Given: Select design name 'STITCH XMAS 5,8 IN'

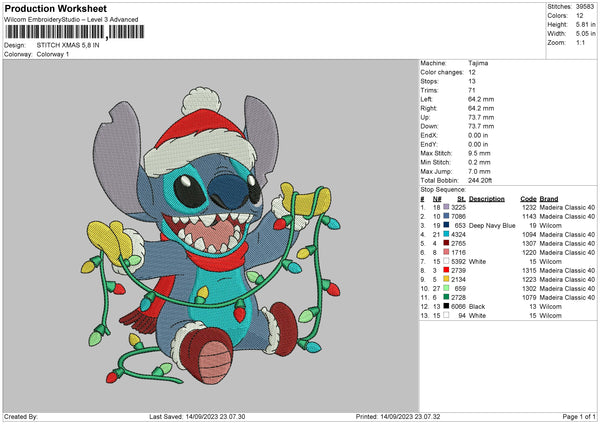Looking at the screenshot, I should point(68,45).
